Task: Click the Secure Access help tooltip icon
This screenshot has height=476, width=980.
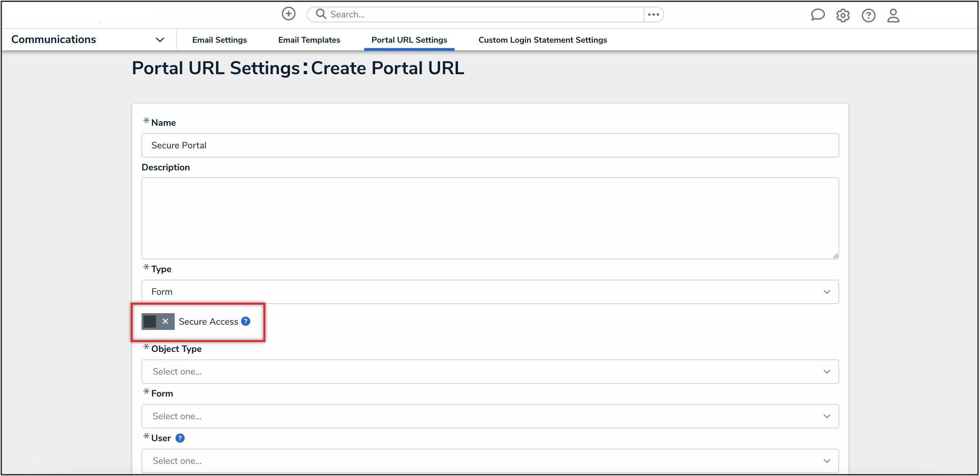Action: 246,321
